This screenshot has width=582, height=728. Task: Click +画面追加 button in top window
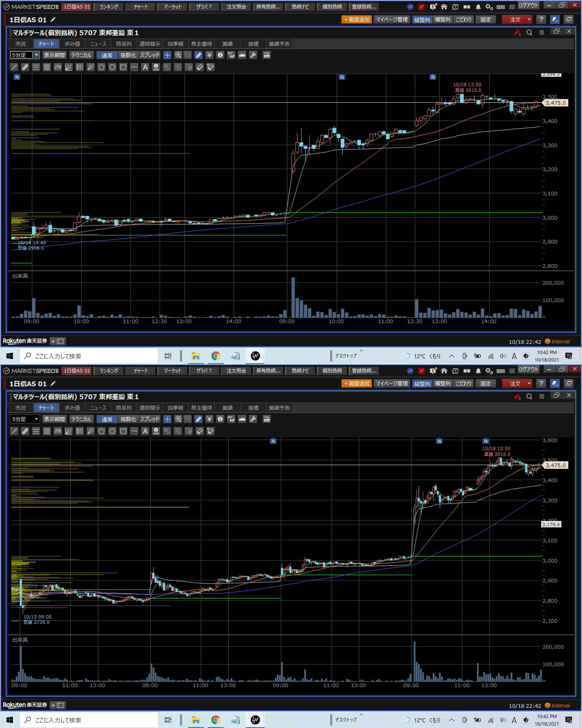(x=357, y=20)
